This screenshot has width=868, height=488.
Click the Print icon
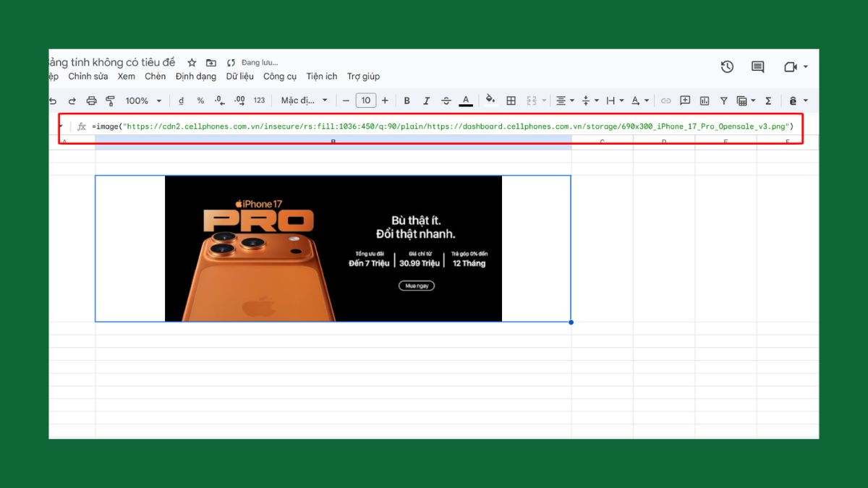tap(92, 100)
